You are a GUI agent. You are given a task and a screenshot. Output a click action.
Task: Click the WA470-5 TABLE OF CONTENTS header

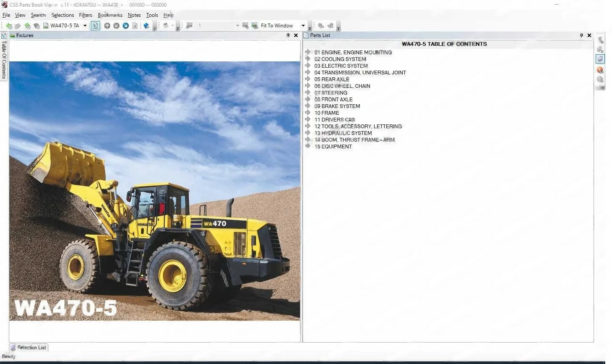coord(444,44)
